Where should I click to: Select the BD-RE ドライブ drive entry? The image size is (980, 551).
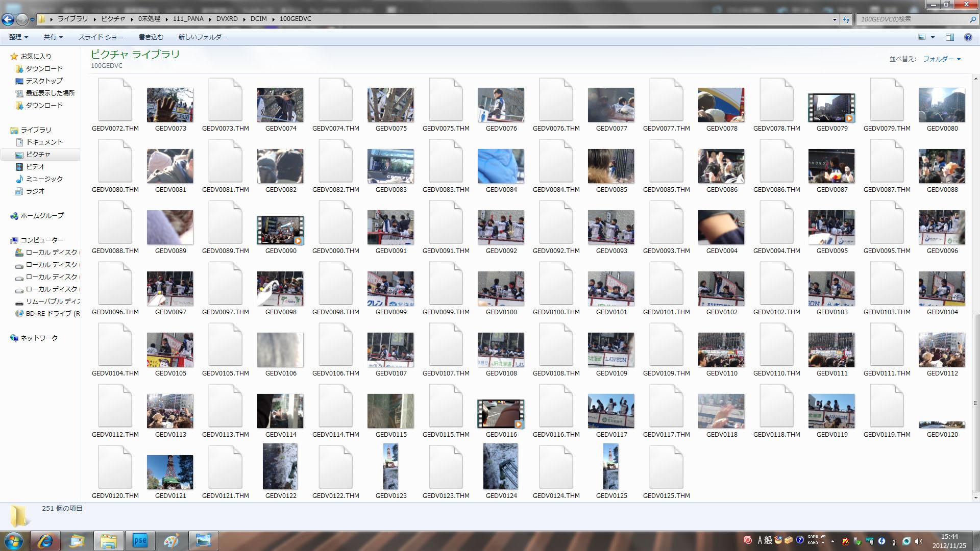pyautogui.click(x=52, y=314)
